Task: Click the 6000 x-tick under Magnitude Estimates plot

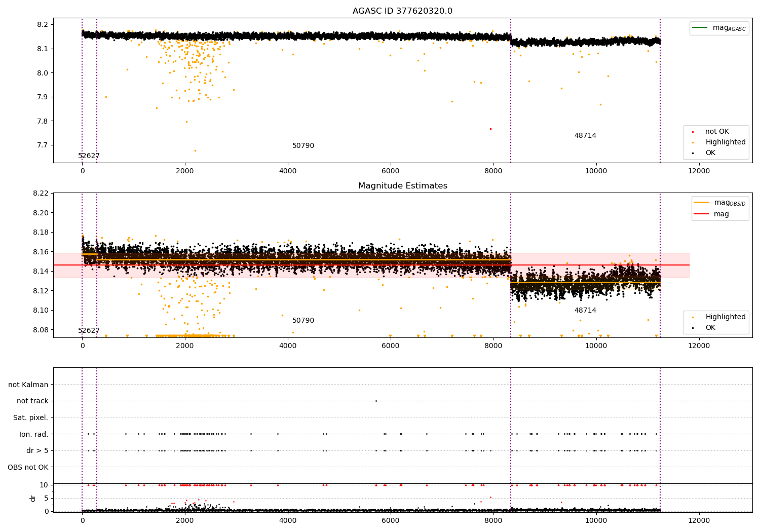Action: [x=391, y=346]
